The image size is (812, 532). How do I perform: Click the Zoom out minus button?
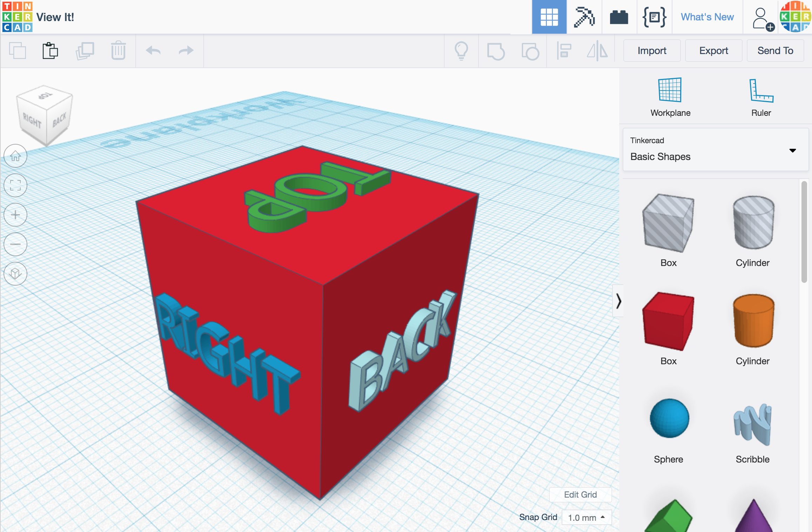(15, 244)
